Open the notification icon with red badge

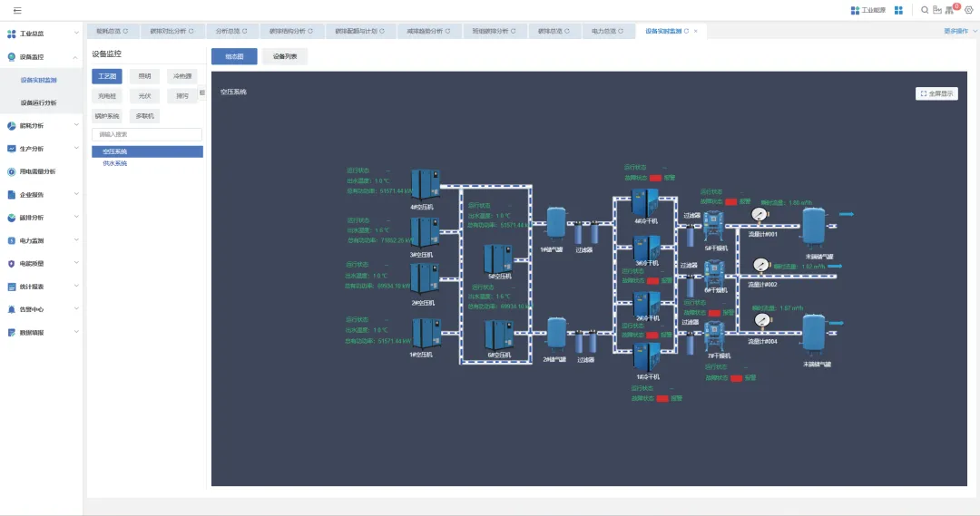tap(951, 10)
